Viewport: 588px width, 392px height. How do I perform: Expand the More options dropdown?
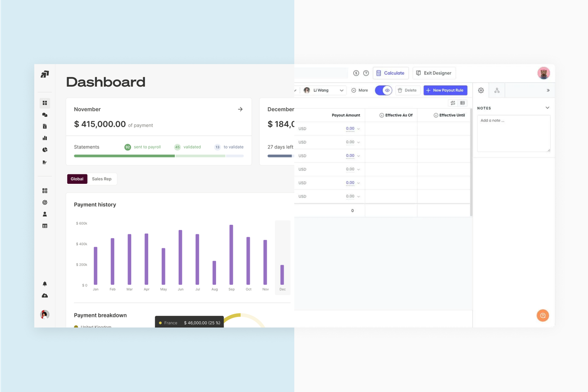click(359, 90)
